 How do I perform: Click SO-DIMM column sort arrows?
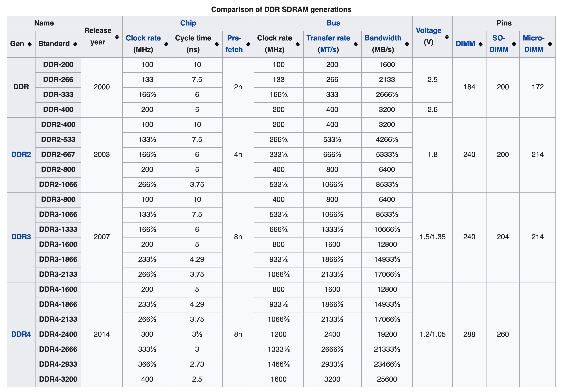tap(514, 44)
